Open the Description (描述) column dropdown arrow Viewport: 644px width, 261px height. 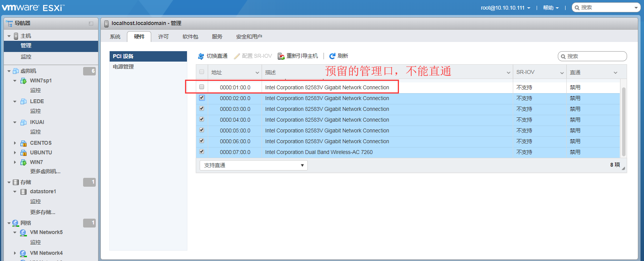point(509,73)
